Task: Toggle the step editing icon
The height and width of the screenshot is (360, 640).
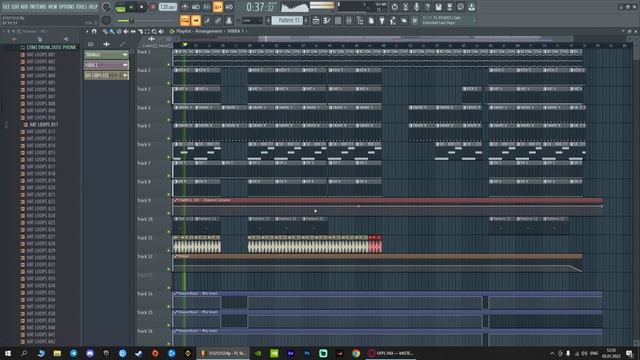Action: pos(207,20)
